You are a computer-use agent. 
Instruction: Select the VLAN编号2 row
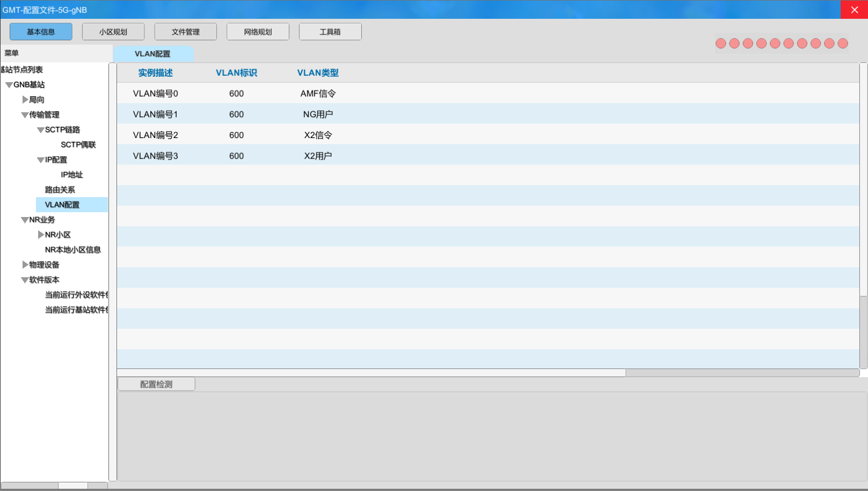point(488,135)
